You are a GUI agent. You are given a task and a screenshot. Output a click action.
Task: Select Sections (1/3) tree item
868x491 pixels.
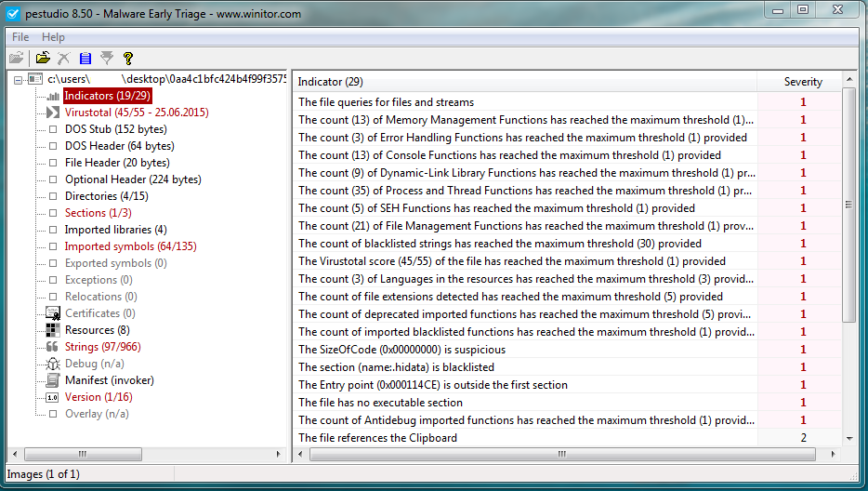98,213
